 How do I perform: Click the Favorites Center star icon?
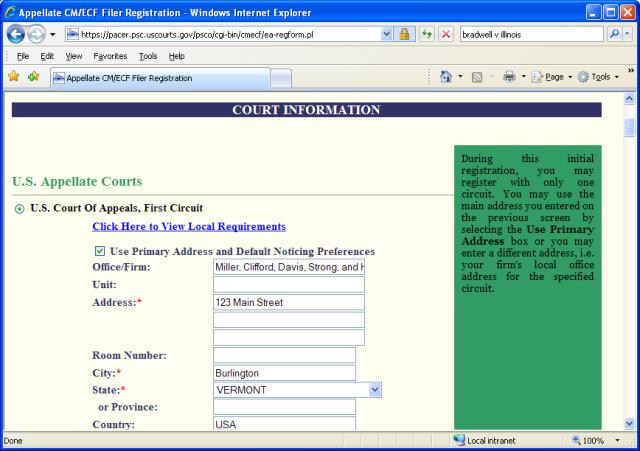pos(14,76)
